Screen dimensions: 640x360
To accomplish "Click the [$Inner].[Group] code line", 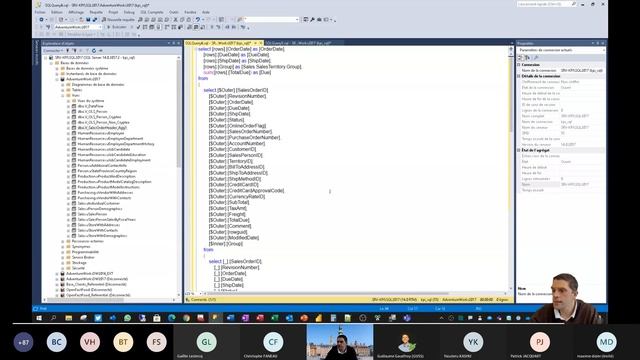I will (x=226, y=244).
